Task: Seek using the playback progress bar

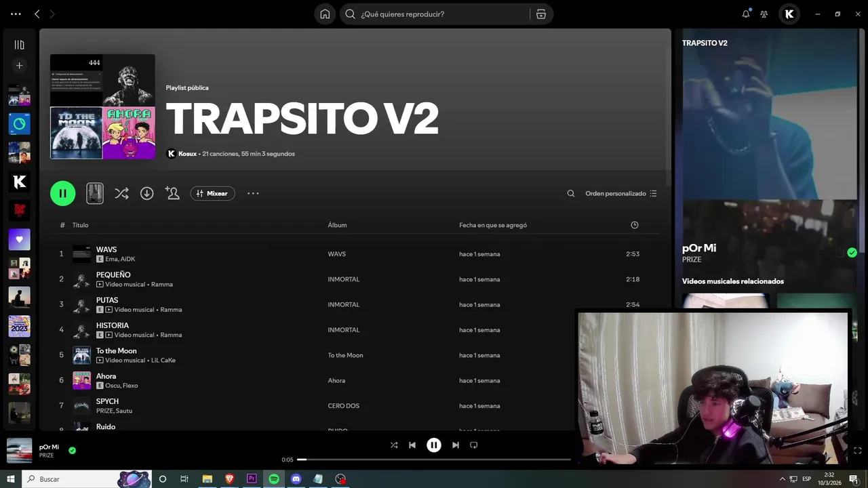Action: pyautogui.click(x=434, y=460)
